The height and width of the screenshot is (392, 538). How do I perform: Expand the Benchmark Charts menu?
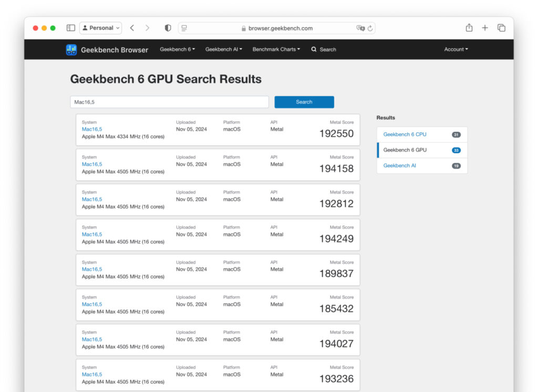click(x=276, y=49)
